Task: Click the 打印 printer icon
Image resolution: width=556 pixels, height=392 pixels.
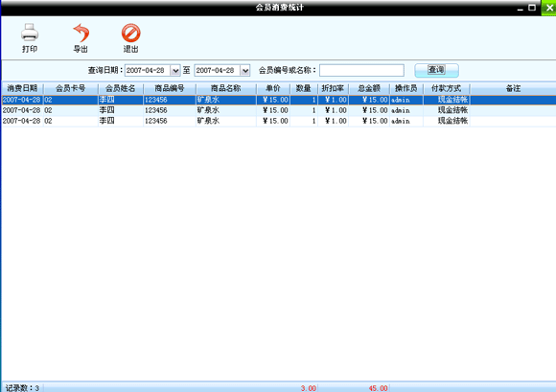Action: [x=30, y=33]
